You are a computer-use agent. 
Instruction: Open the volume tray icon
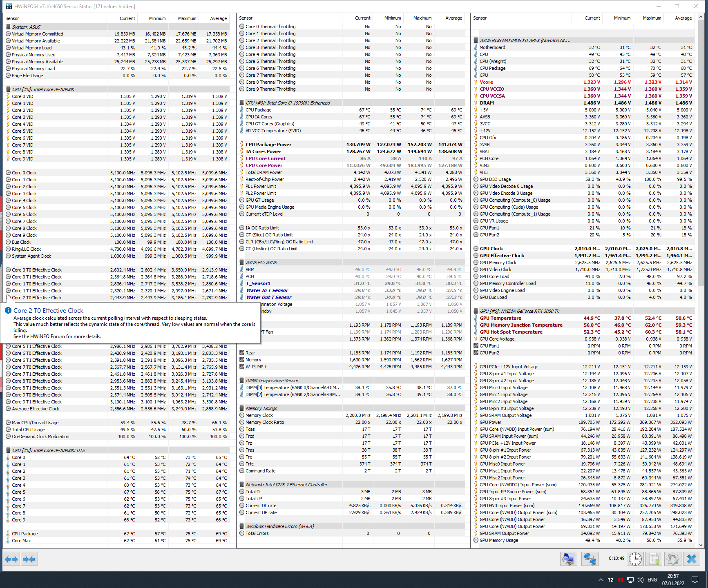640,580
